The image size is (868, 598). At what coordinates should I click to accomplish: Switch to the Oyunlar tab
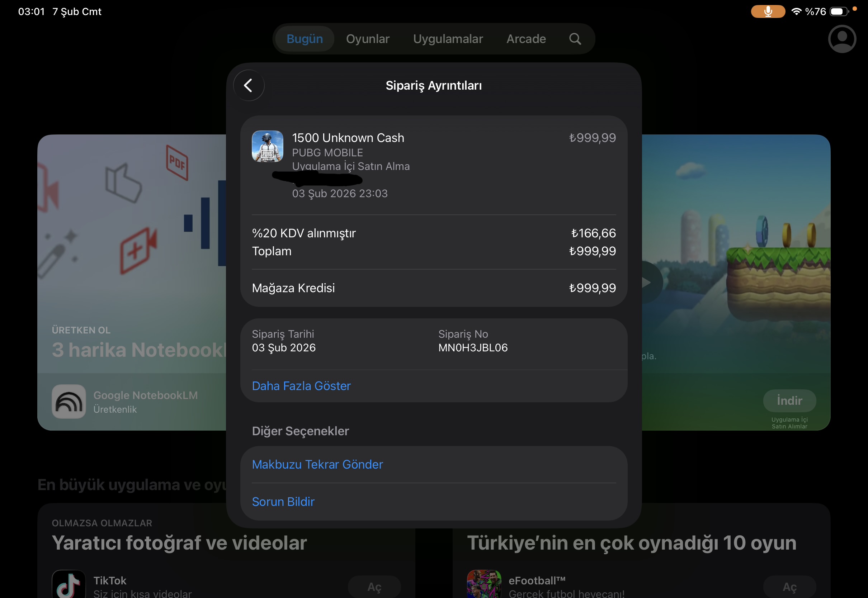pyautogui.click(x=367, y=39)
